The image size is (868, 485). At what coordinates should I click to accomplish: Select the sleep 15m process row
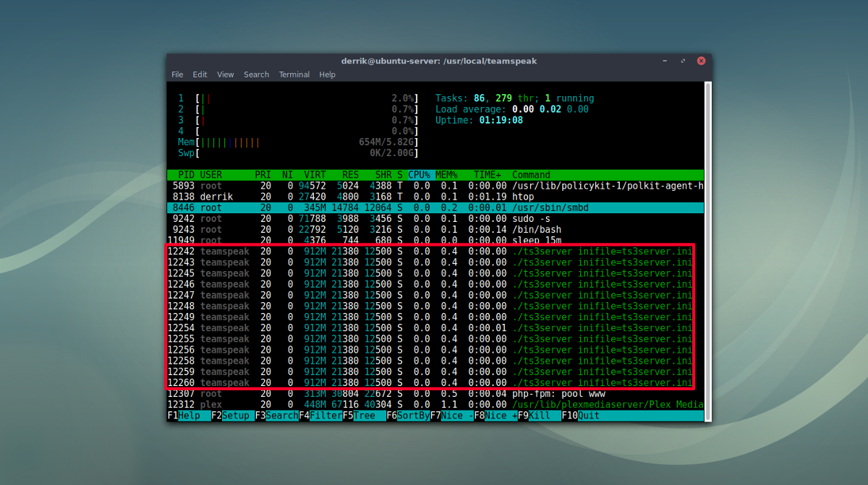[435, 241]
